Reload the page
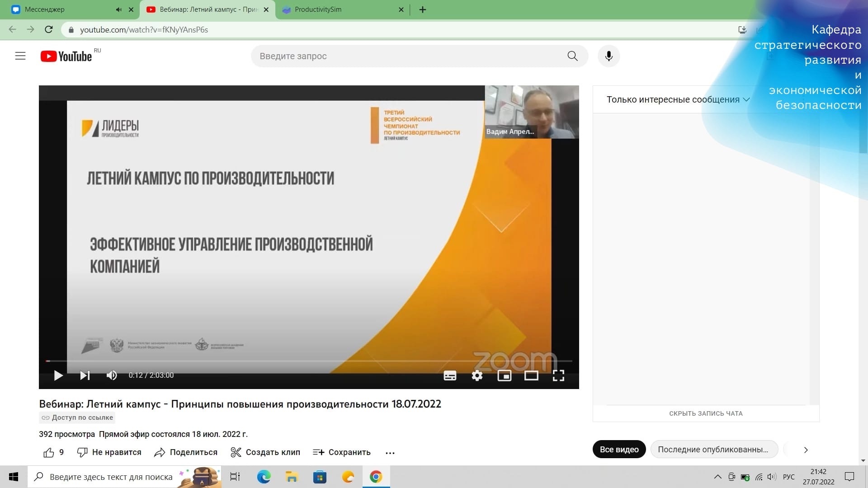868x488 pixels. coord(49,29)
